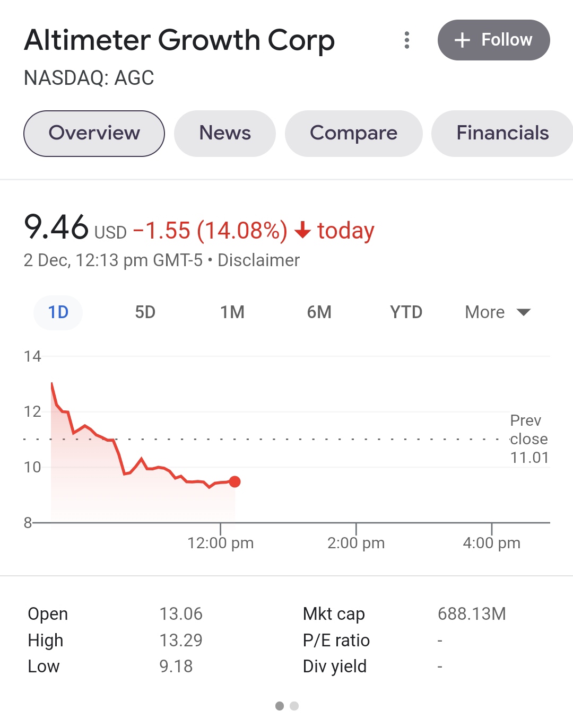
Task: Open the three-dot more options menu
Action: tap(407, 40)
